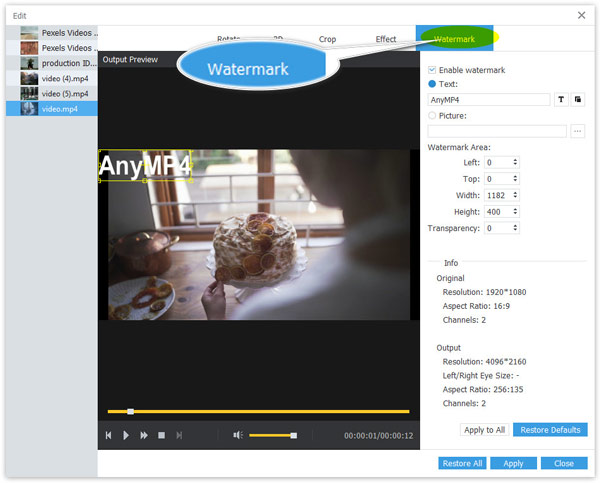Select video.mp4 thumbnail in file list
Screen dimensions: 600x483
(29, 109)
